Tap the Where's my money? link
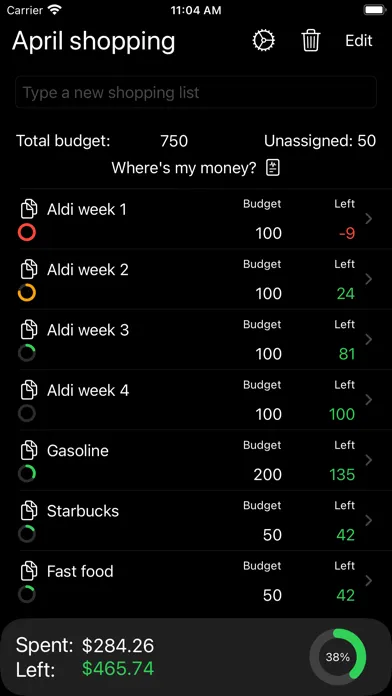Screen dimensions: 392x696 coord(184,168)
